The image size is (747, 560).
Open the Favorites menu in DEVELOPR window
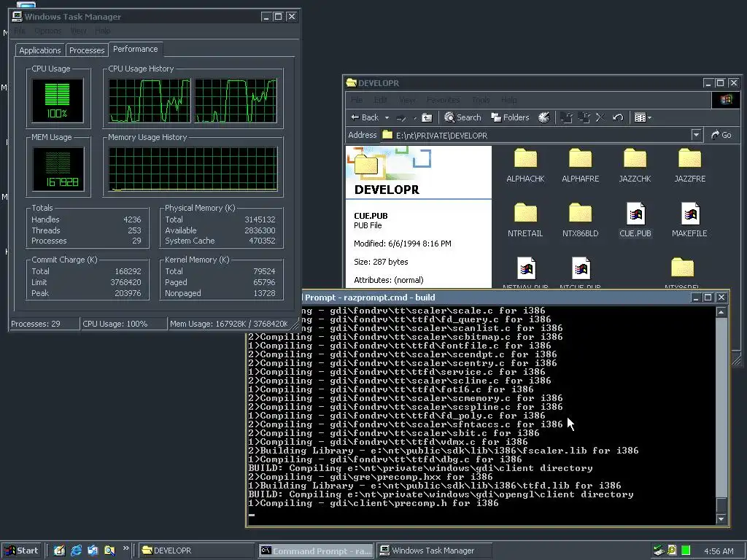pyautogui.click(x=443, y=100)
